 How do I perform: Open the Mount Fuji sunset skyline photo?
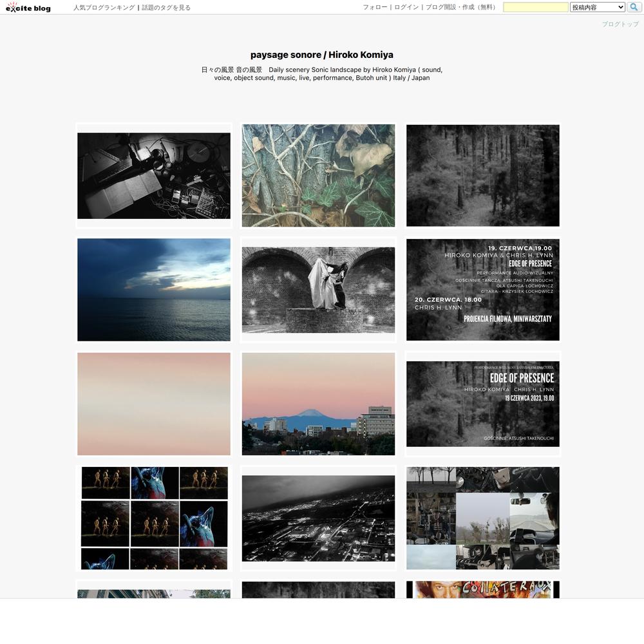318,404
